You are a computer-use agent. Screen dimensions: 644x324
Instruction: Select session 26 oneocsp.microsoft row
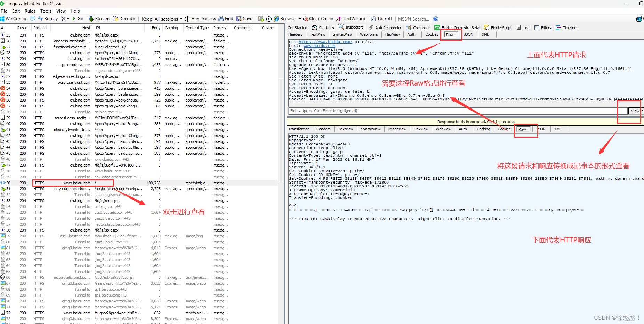[139, 41]
